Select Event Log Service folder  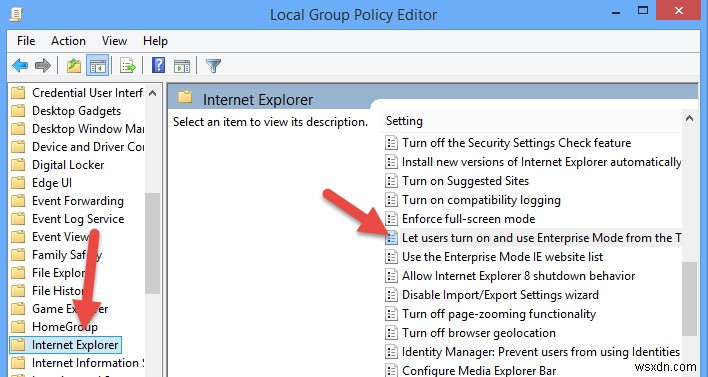(x=67, y=219)
